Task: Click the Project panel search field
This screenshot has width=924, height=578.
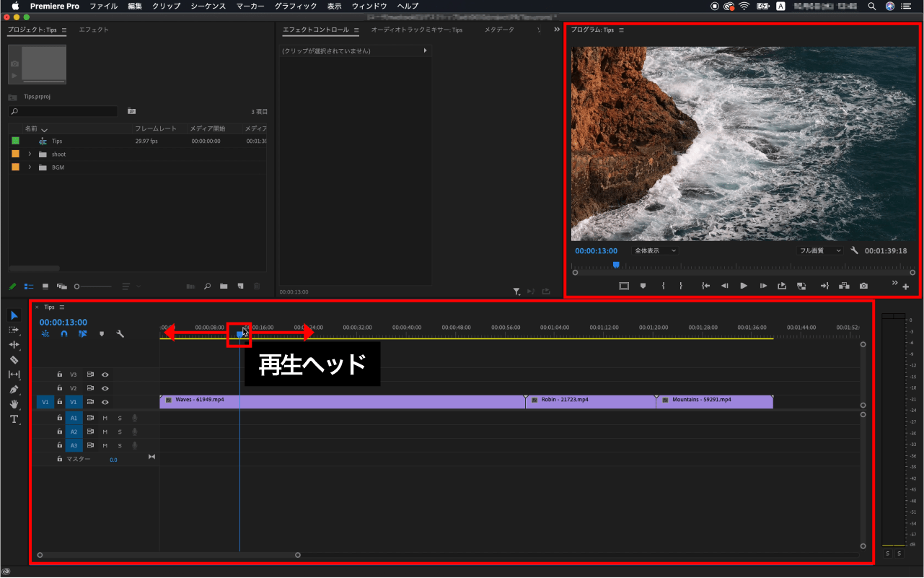Action: coord(63,111)
